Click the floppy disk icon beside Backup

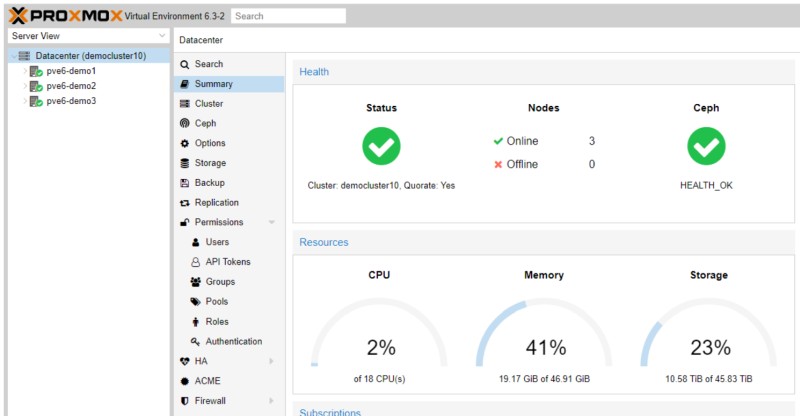(x=185, y=183)
